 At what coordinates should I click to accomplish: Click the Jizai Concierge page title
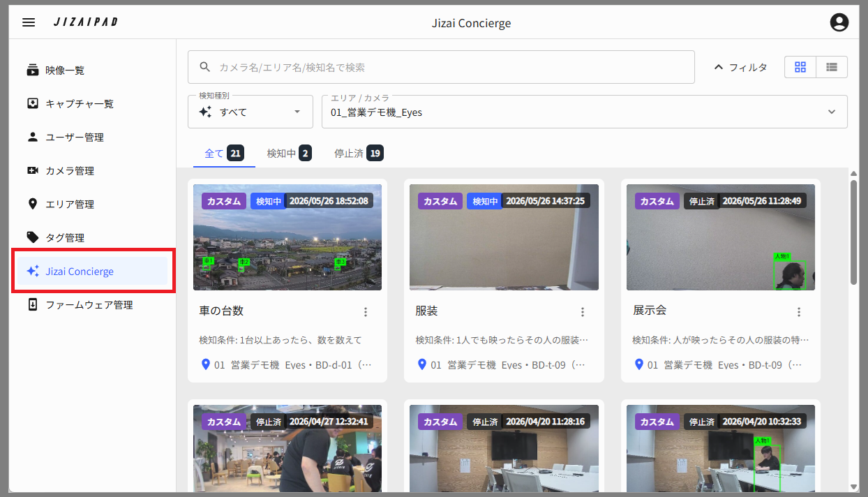(x=472, y=23)
